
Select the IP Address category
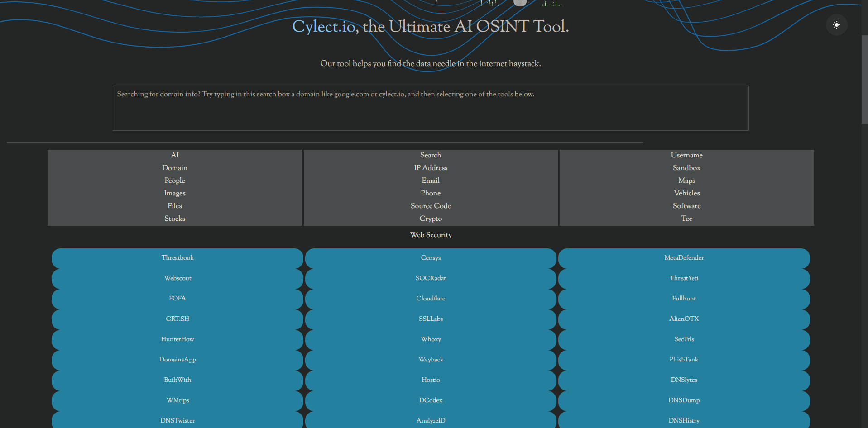point(431,168)
